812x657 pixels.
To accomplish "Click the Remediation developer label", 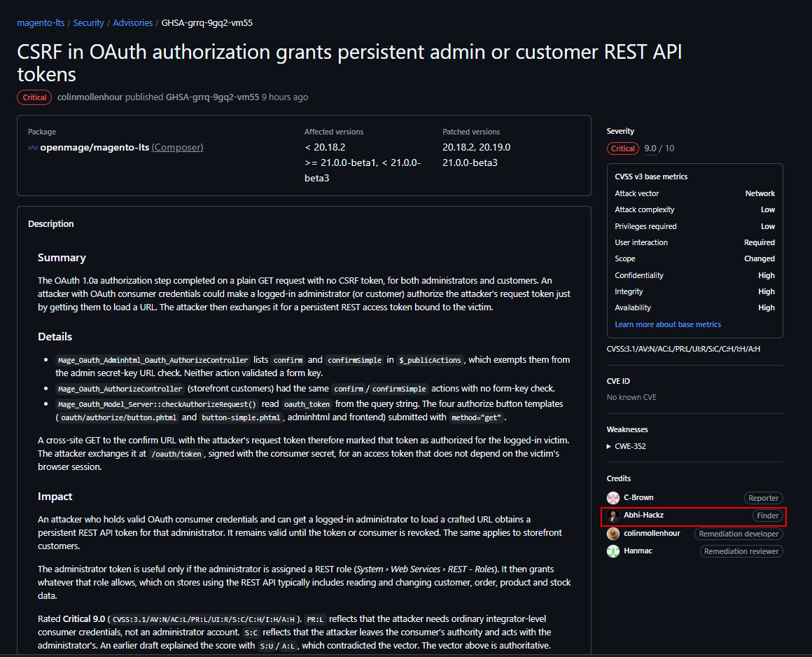I will coord(738,534).
